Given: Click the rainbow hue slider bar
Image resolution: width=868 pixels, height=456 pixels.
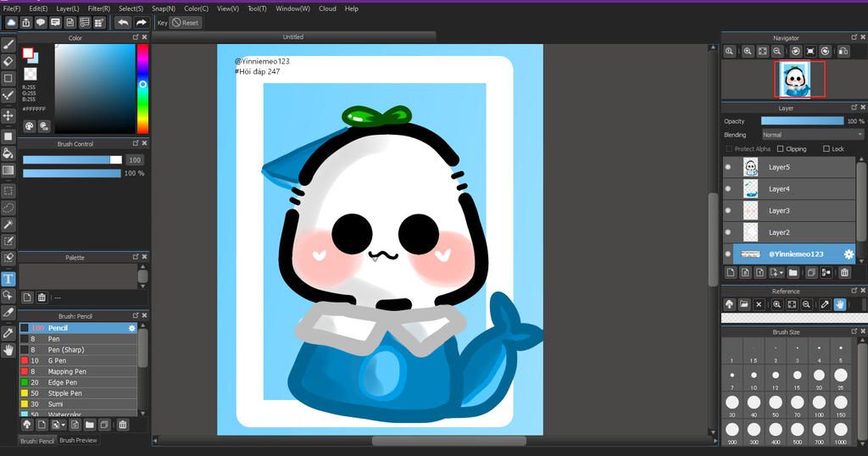Looking at the screenshot, I should [142, 88].
